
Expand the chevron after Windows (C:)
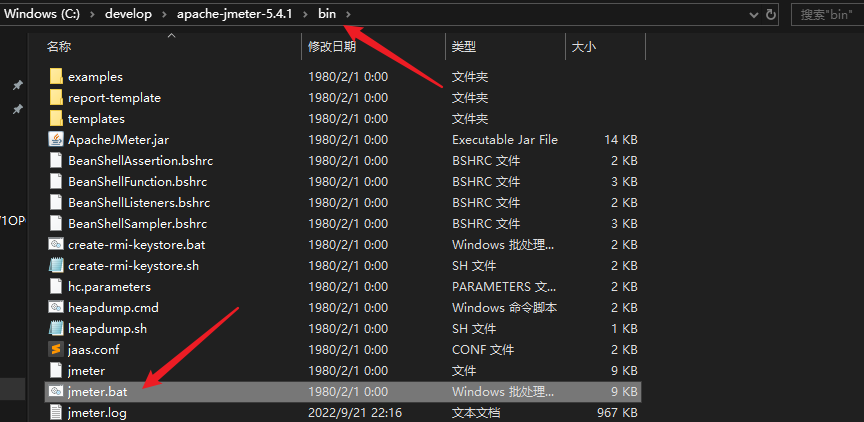pos(91,14)
